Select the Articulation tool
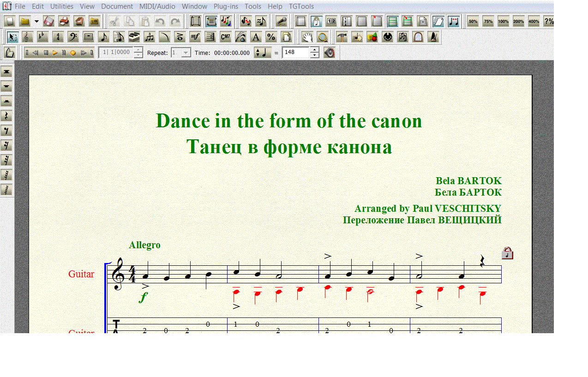The width and height of the screenshot is (588, 377). pos(180,37)
